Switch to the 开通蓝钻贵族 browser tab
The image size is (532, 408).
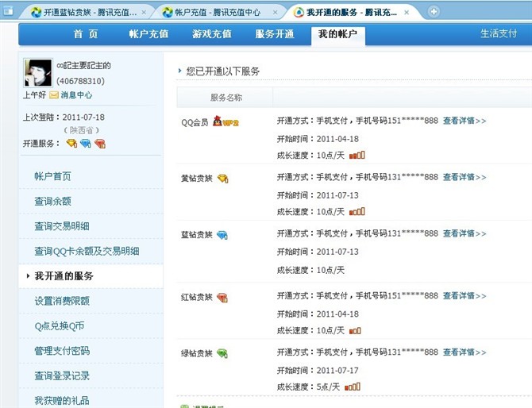pyautogui.click(x=85, y=13)
